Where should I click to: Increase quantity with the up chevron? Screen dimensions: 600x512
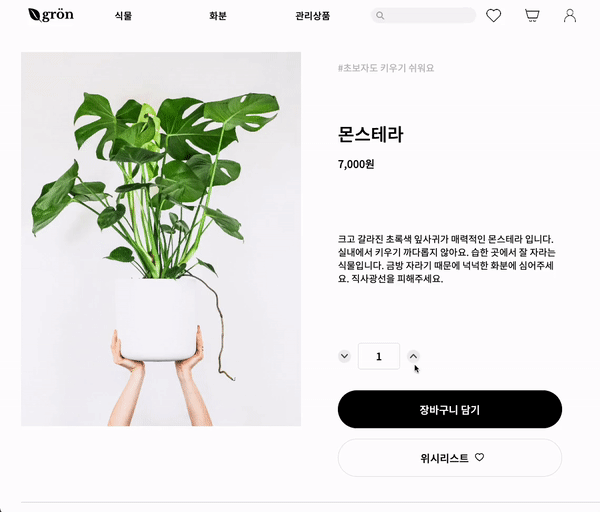[413, 356]
